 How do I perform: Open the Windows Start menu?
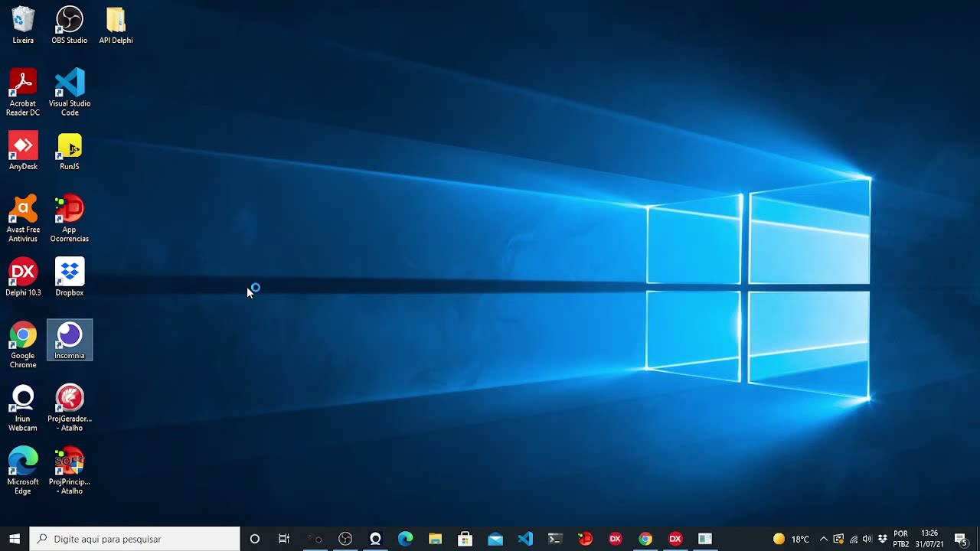[15, 539]
